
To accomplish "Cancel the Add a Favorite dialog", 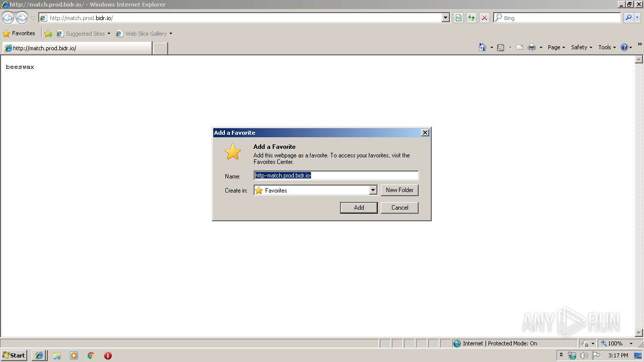I will (399, 208).
